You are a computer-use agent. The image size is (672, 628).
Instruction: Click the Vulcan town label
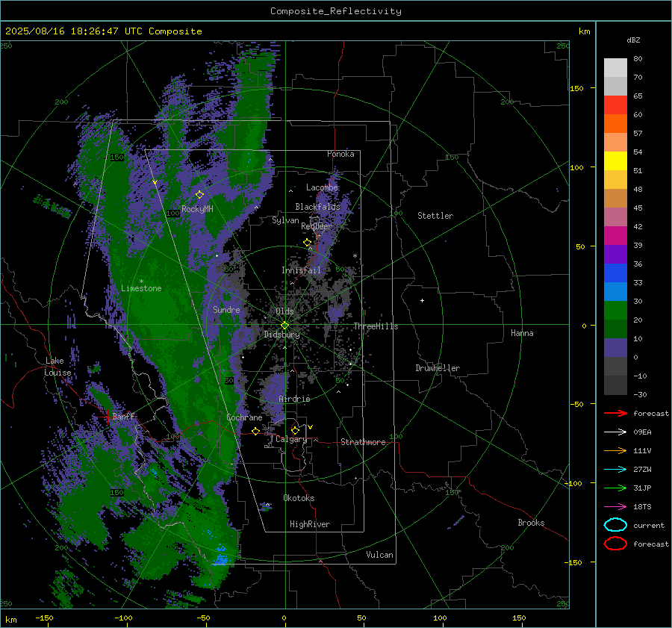coord(379,555)
